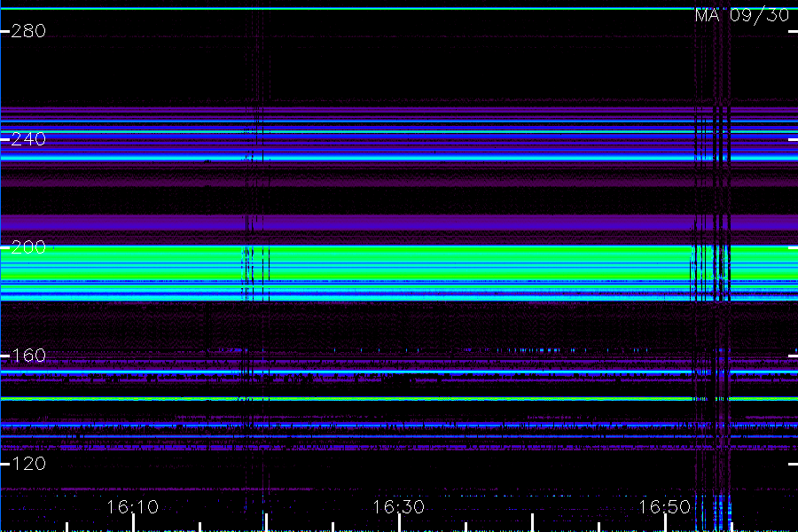Click the time tick mark below 16:30
The width and height of the screenshot is (798, 532).
(x=400, y=523)
